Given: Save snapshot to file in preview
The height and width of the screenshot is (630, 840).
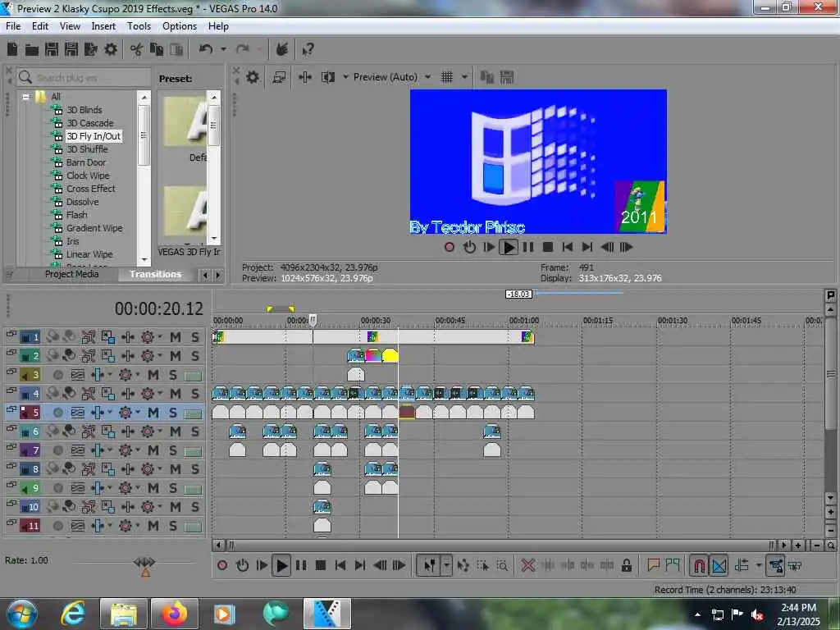Looking at the screenshot, I should tap(507, 77).
